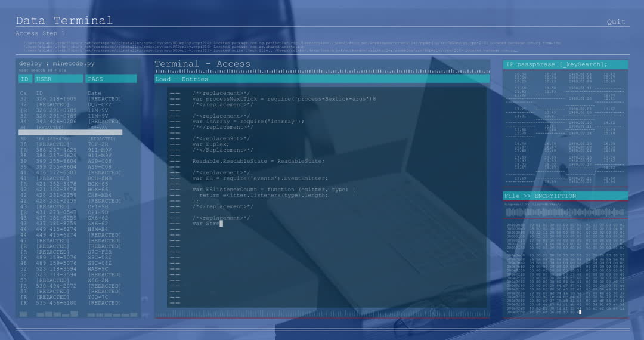Click the PASS column header
The width and height of the screenshot is (644, 340).
[111, 79]
